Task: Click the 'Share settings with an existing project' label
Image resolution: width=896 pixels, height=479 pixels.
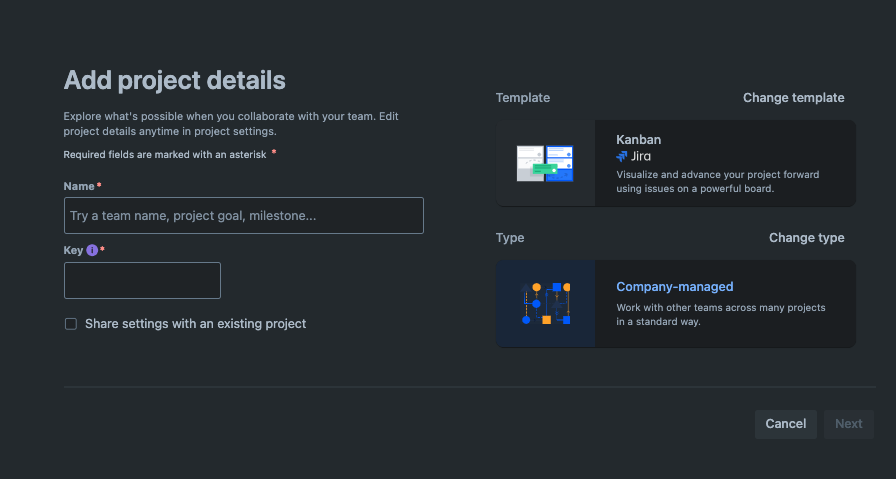Action: (195, 324)
